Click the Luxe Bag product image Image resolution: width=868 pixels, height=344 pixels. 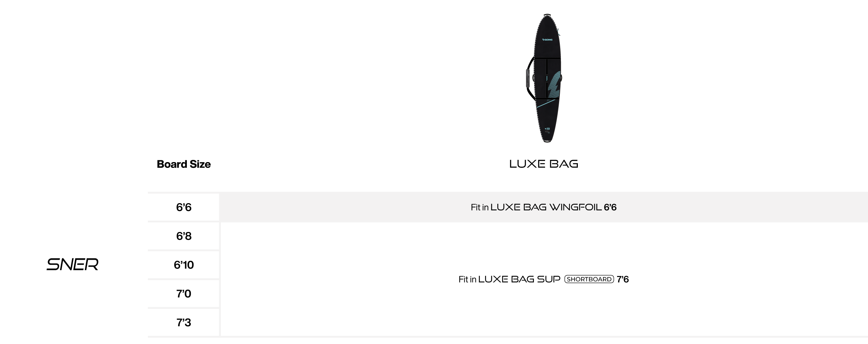(x=544, y=78)
